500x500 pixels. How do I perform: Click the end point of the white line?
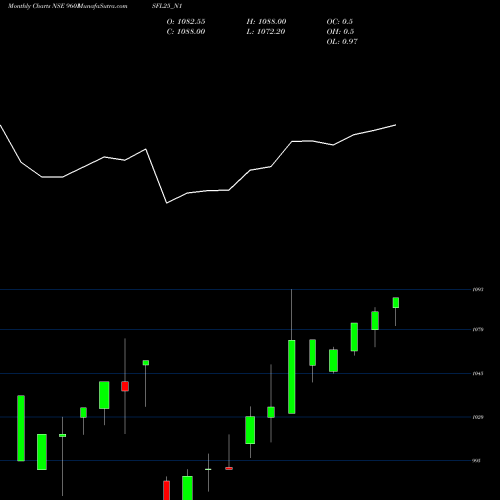click(396, 125)
